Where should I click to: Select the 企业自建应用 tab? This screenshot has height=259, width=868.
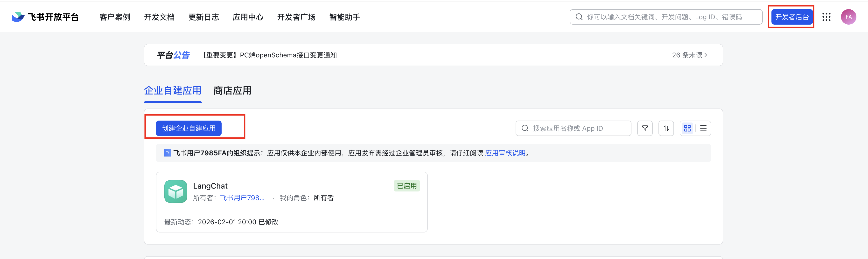(x=173, y=91)
